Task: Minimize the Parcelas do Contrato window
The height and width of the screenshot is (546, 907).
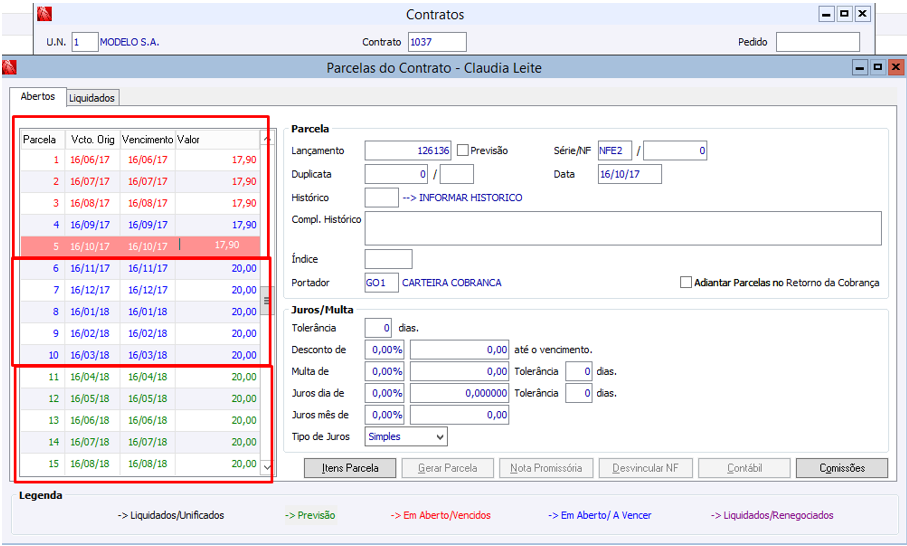Action: 860,68
